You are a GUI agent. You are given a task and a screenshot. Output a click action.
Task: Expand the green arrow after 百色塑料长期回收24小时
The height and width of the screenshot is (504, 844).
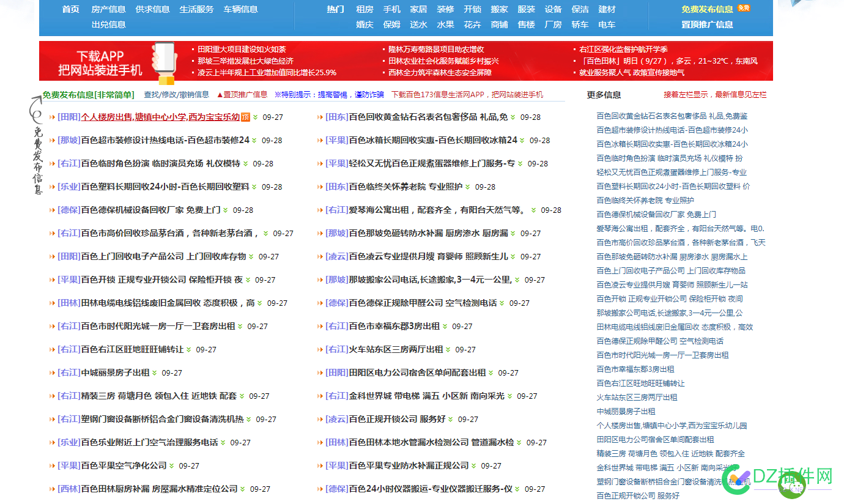[x=255, y=187]
